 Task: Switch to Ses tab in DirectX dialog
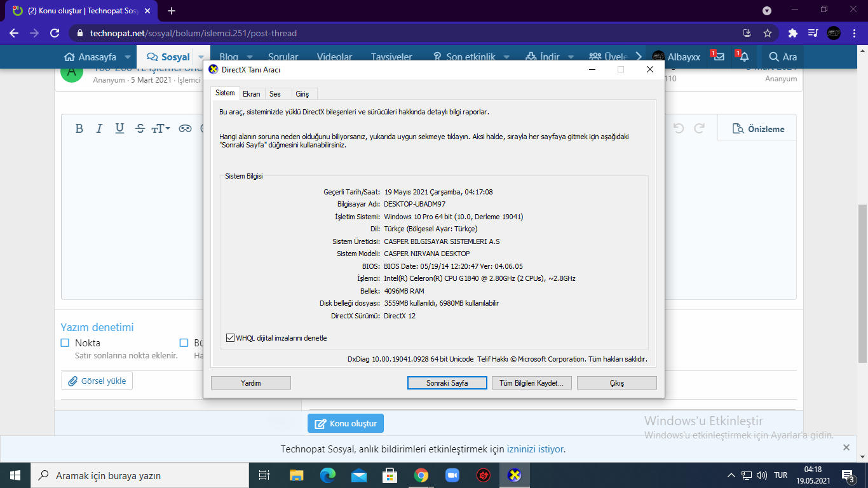tap(275, 94)
